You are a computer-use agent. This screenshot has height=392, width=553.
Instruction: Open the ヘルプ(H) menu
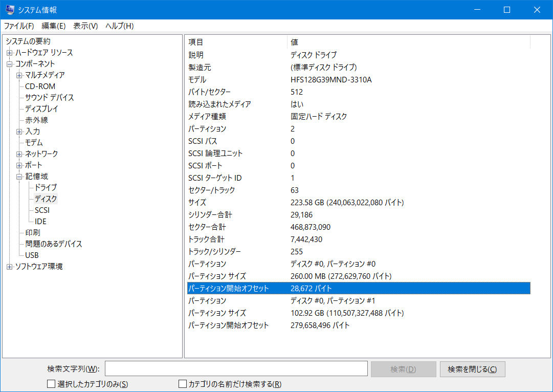[x=119, y=26]
